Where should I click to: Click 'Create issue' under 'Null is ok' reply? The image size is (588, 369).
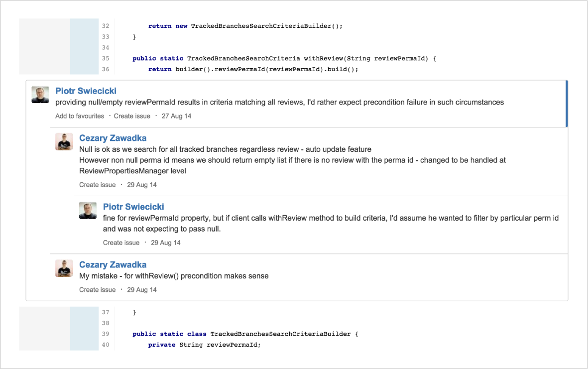97,185
